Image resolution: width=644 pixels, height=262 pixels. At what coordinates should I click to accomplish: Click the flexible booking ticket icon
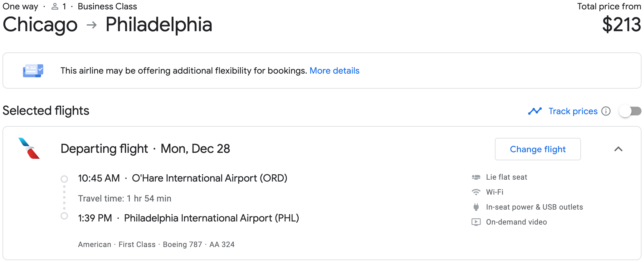(x=33, y=71)
